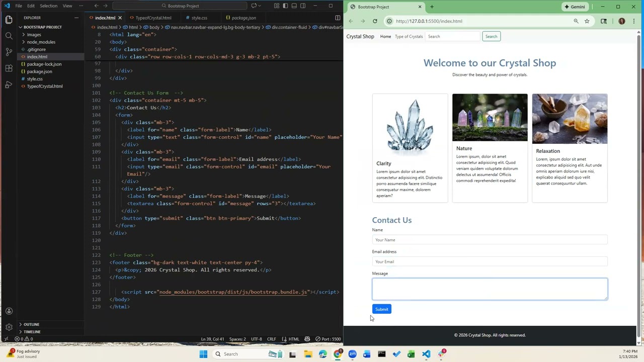The height and width of the screenshot is (362, 644).
Task: Go forward using VS Code navigation arrow
Action: point(105,6)
